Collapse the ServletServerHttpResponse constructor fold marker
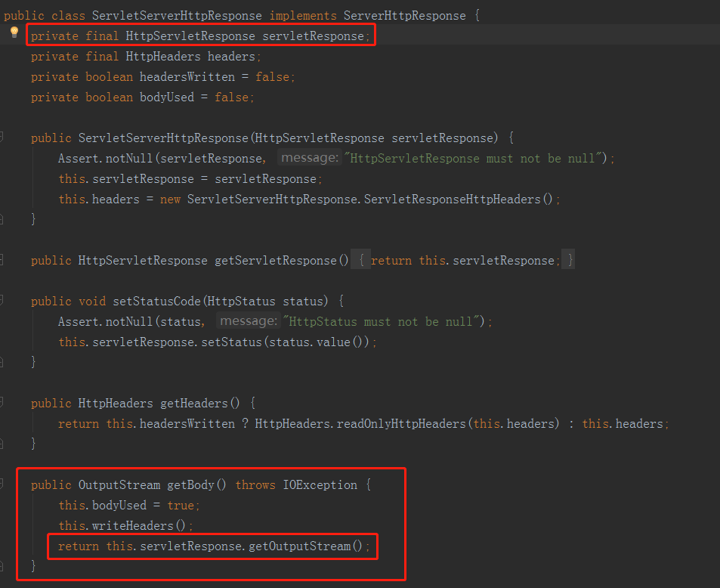 (2, 138)
